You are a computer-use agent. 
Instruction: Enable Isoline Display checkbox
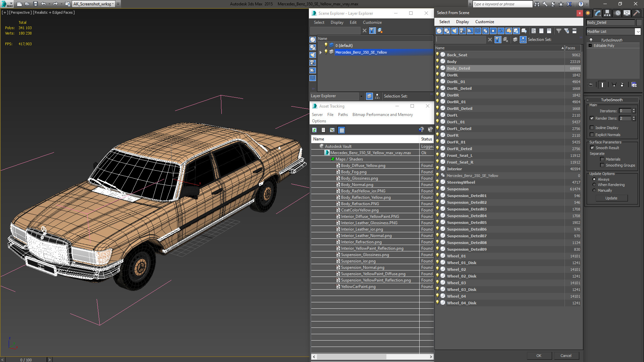click(592, 128)
